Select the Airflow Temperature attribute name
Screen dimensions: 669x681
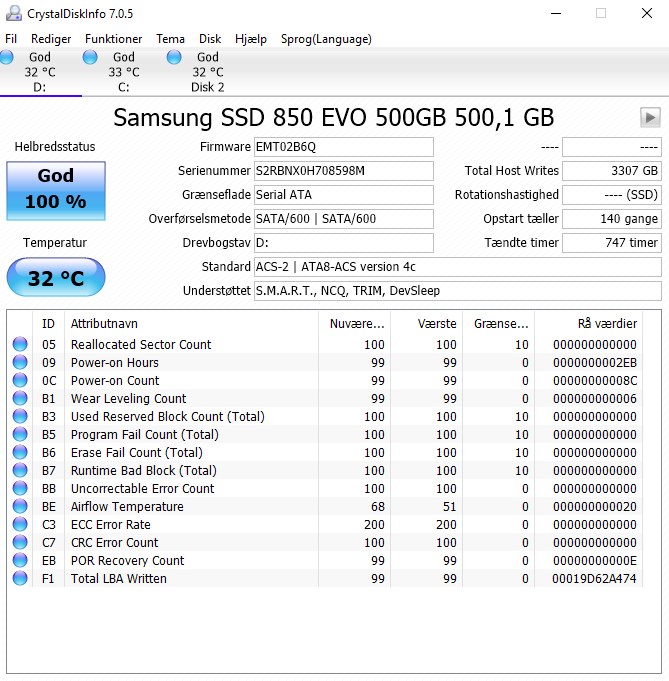coord(127,506)
